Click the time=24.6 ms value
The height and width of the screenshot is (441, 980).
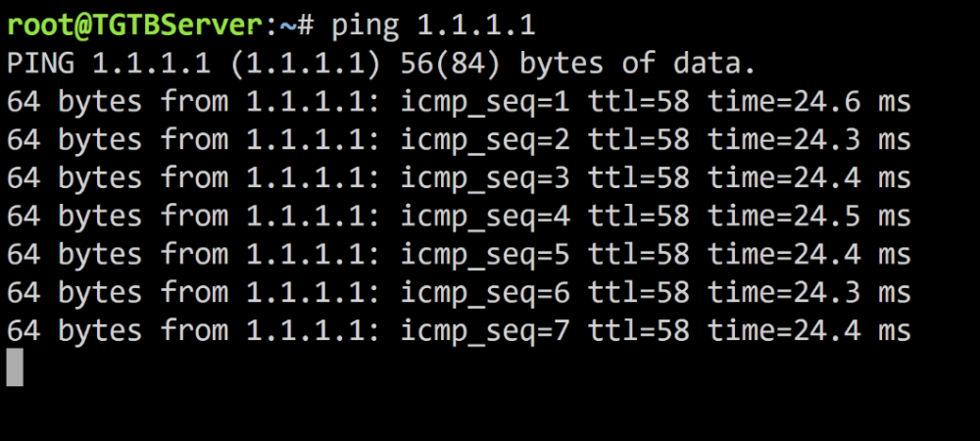(809, 103)
